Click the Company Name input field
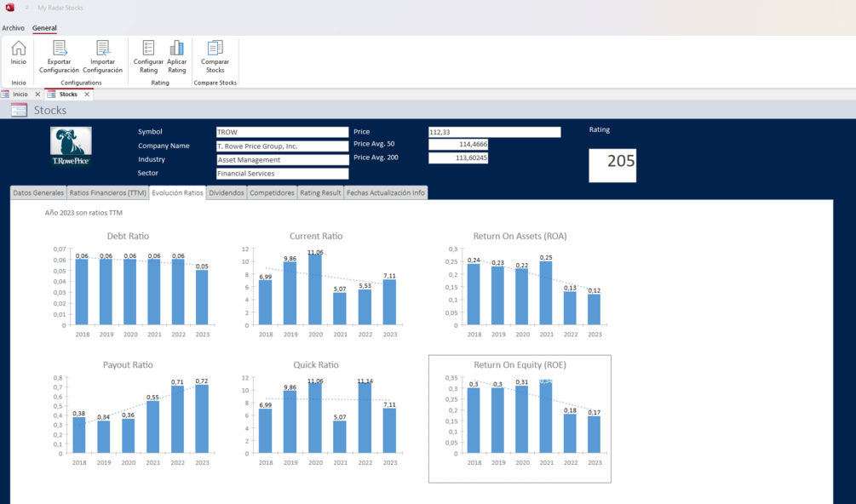The height and width of the screenshot is (504, 856). coord(282,146)
